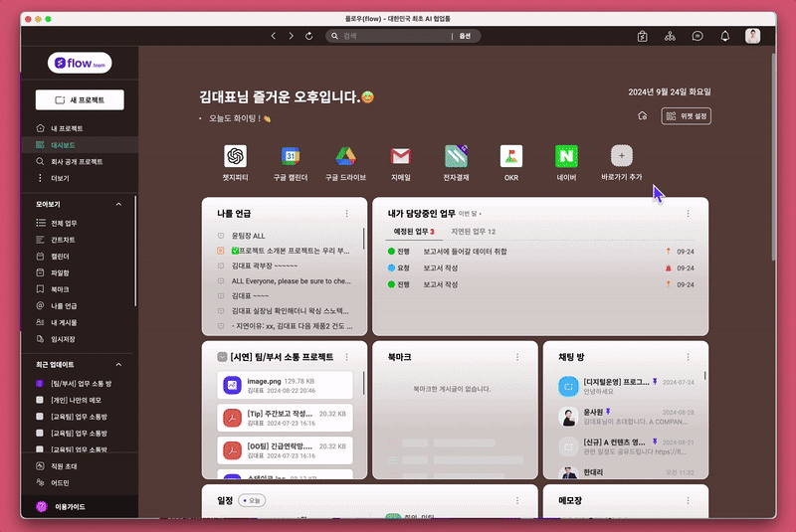Toggle the 오늘 filter in 일정 widget
Screen dimensions: 796x532
253,500
